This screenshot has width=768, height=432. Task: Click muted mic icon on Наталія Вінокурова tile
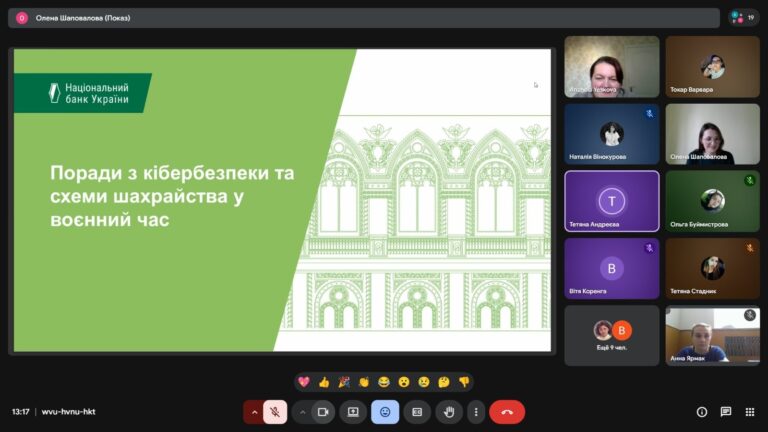(649, 114)
